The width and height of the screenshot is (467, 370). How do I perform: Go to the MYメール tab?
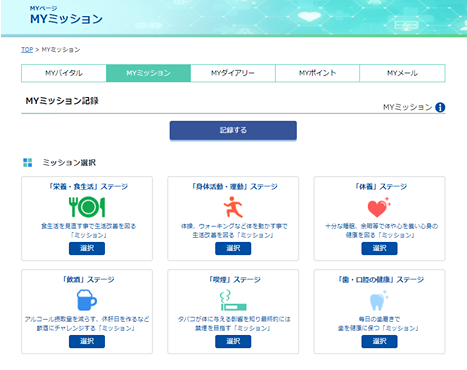click(x=402, y=73)
